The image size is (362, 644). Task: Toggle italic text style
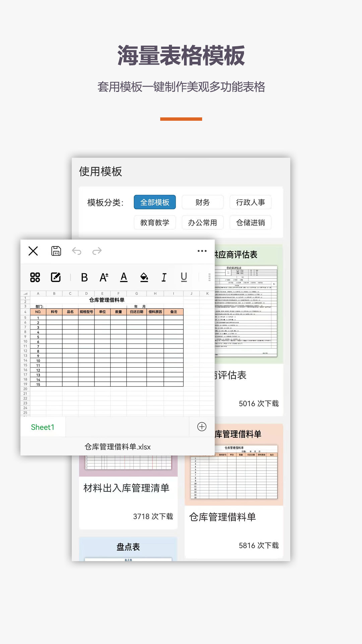click(x=164, y=277)
